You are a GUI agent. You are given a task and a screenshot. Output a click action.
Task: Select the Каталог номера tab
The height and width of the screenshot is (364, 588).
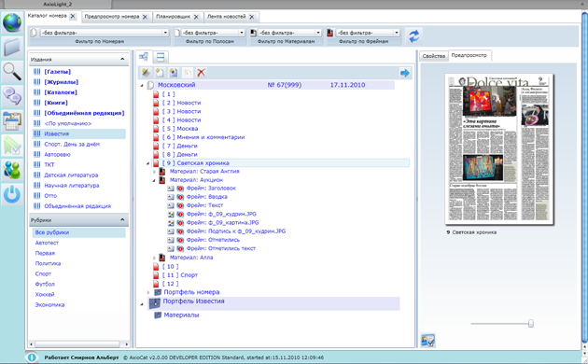[x=48, y=16]
